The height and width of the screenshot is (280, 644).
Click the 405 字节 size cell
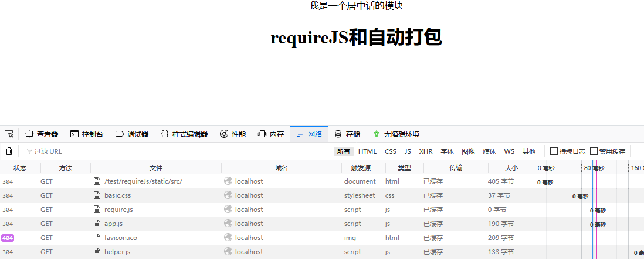click(501, 181)
